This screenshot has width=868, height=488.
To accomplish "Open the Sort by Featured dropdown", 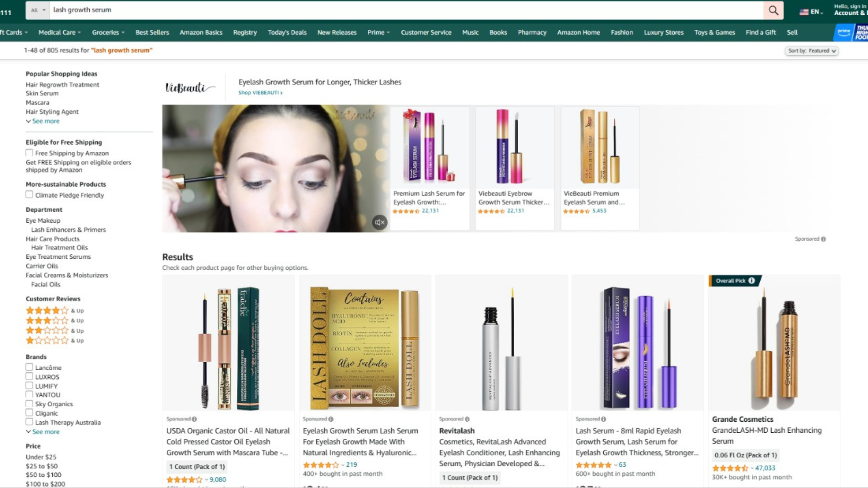I will click(x=811, y=51).
